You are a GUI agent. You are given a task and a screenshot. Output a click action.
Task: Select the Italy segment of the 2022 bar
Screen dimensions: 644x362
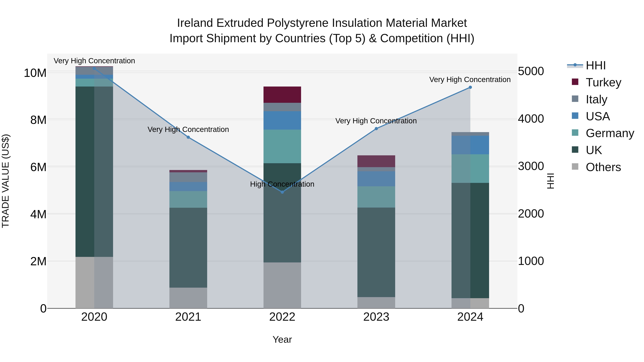coord(282,107)
